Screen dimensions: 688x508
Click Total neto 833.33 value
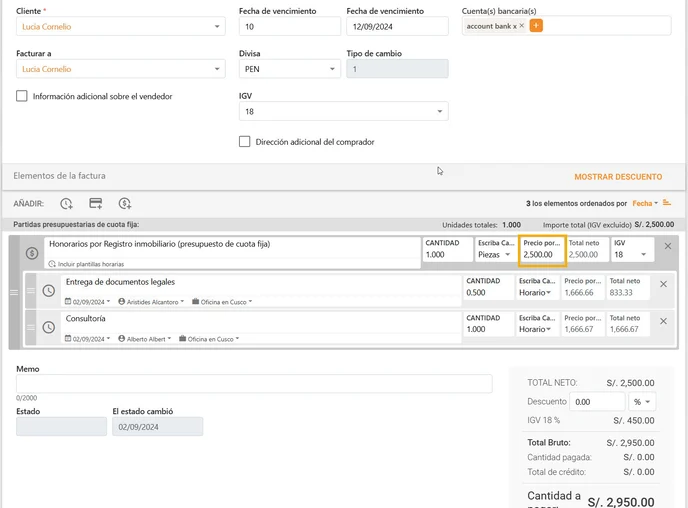point(621,293)
